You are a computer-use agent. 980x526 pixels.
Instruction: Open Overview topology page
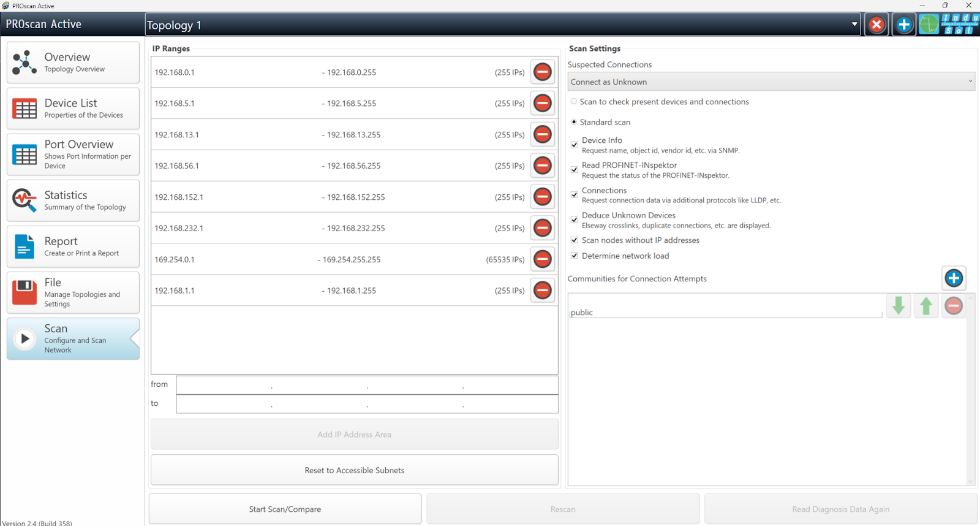(x=73, y=63)
